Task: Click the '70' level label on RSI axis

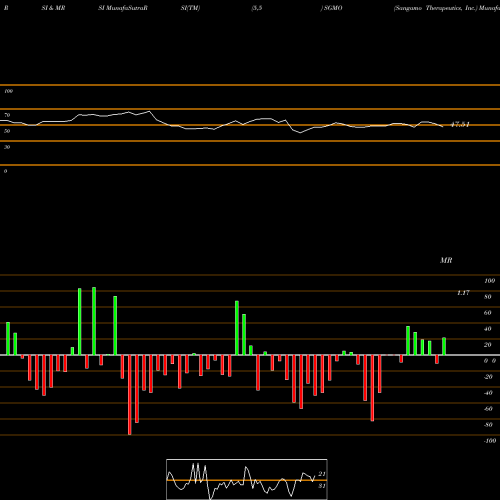Action: [x=7, y=115]
